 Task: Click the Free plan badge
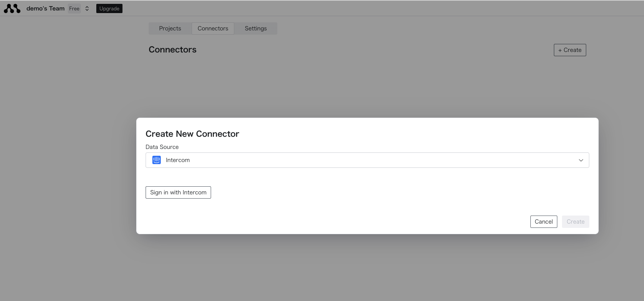point(74,8)
